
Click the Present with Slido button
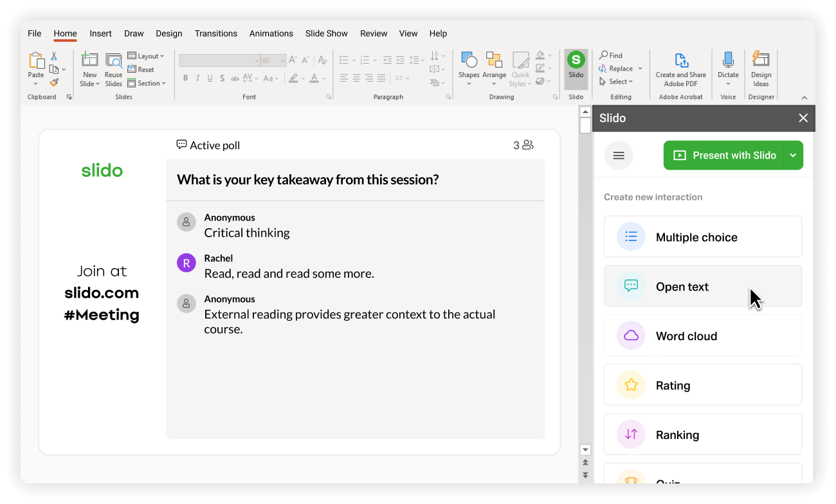click(725, 155)
